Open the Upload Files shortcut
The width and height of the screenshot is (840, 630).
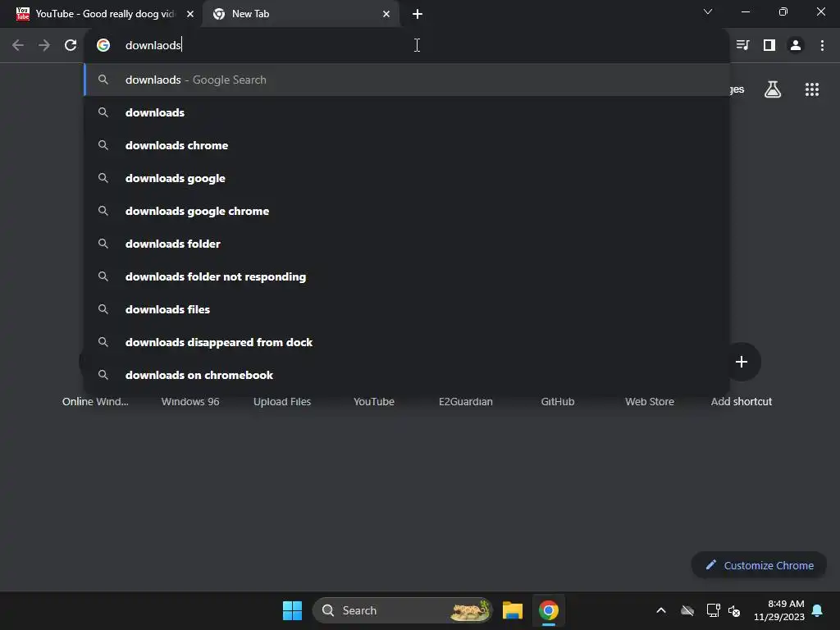pos(282,402)
